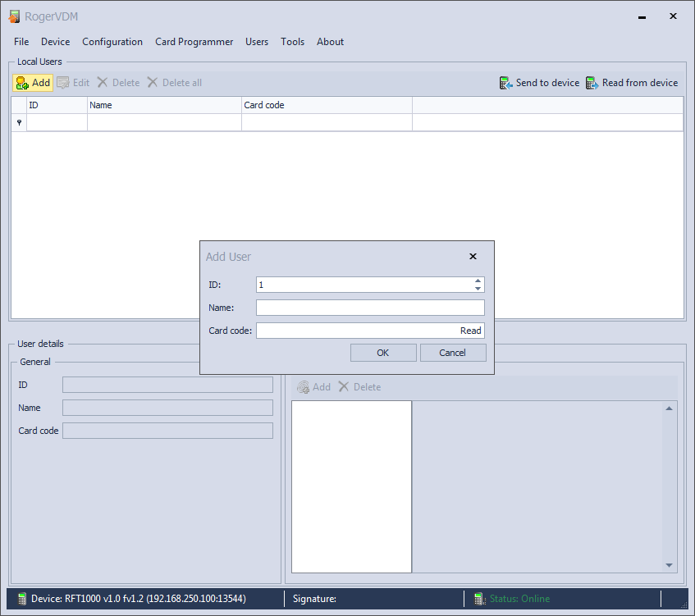Click Read button in Card code field
Viewport: 695px width, 616px height.
(x=470, y=331)
